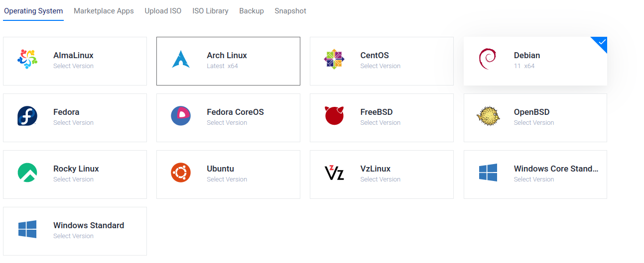Click the Fedora logo icon

(x=27, y=116)
